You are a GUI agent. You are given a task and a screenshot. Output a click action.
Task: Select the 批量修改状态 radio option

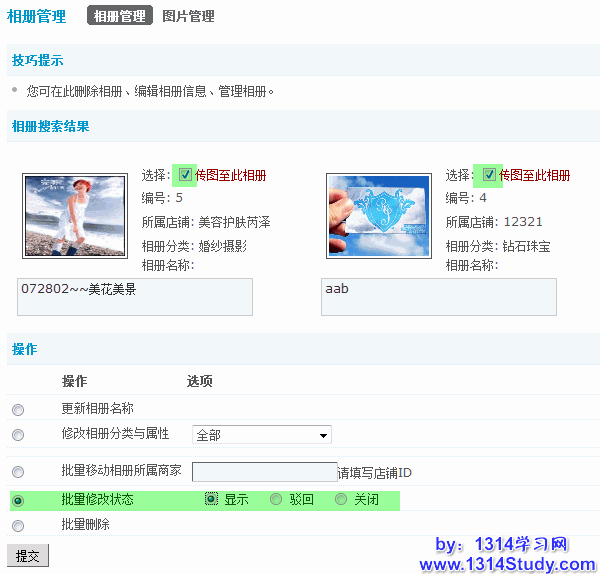pyautogui.click(x=18, y=500)
